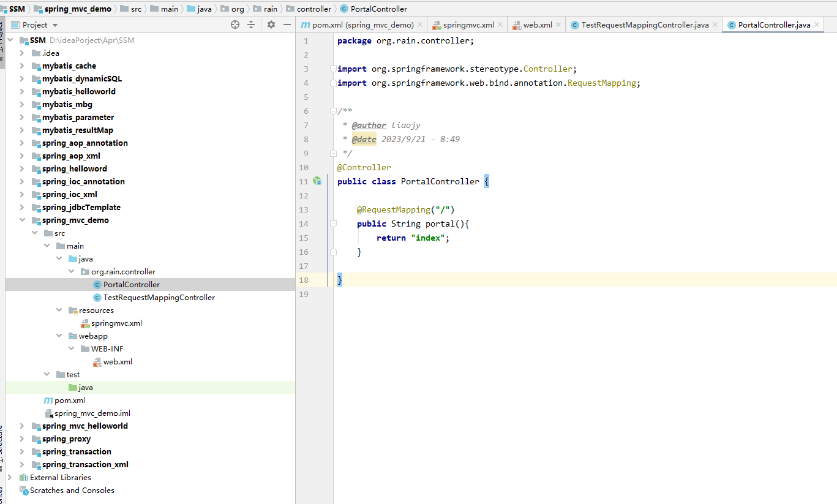
Task: Expand the mybatis_dynamicSQL module
Action: pyautogui.click(x=22, y=78)
